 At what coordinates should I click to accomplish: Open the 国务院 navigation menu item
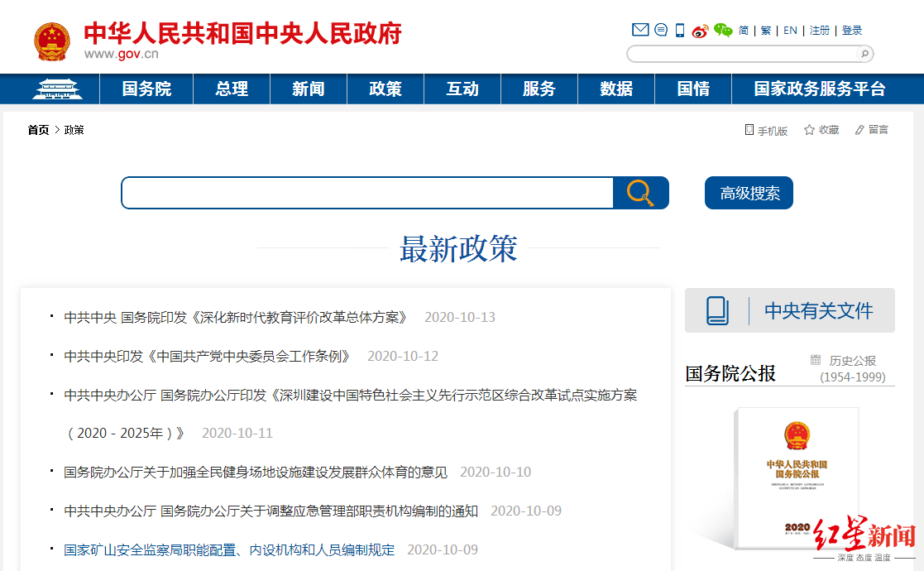click(x=146, y=89)
